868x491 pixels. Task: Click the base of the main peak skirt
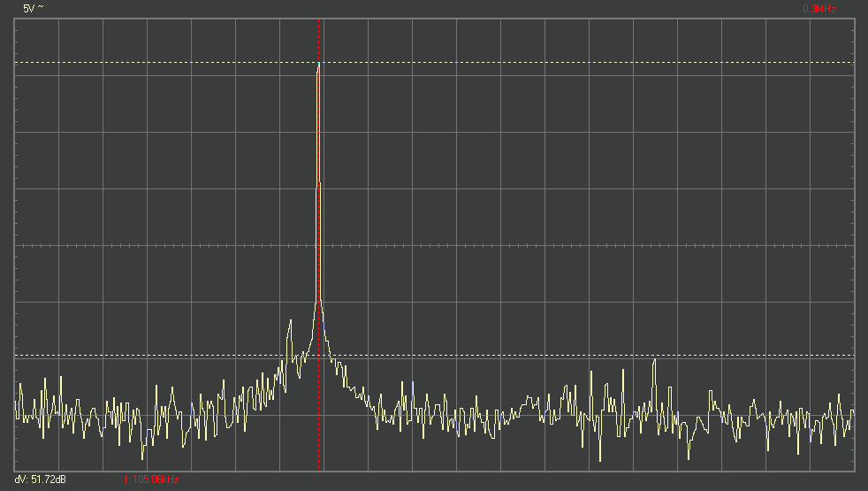(x=318, y=305)
